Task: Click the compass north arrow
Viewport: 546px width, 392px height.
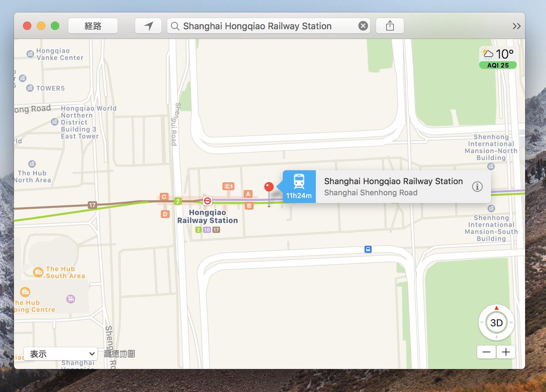Action: pos(496,308)
